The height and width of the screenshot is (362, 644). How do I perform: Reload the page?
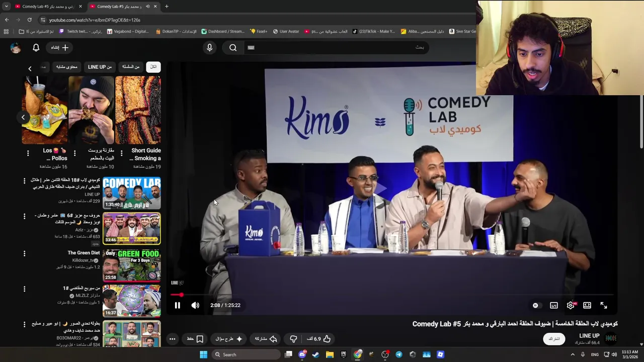29,20
